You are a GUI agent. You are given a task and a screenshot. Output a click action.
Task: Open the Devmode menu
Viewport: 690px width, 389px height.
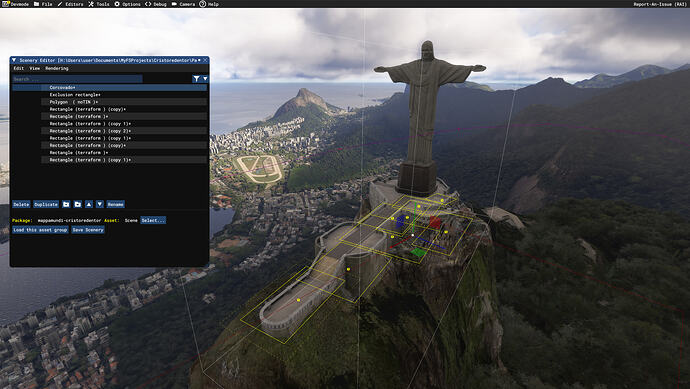15,4
